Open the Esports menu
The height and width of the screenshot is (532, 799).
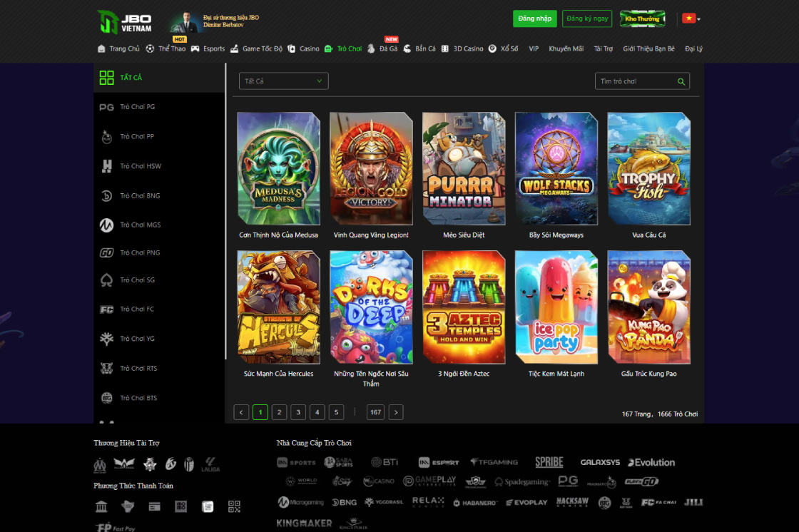click(208, 48)
